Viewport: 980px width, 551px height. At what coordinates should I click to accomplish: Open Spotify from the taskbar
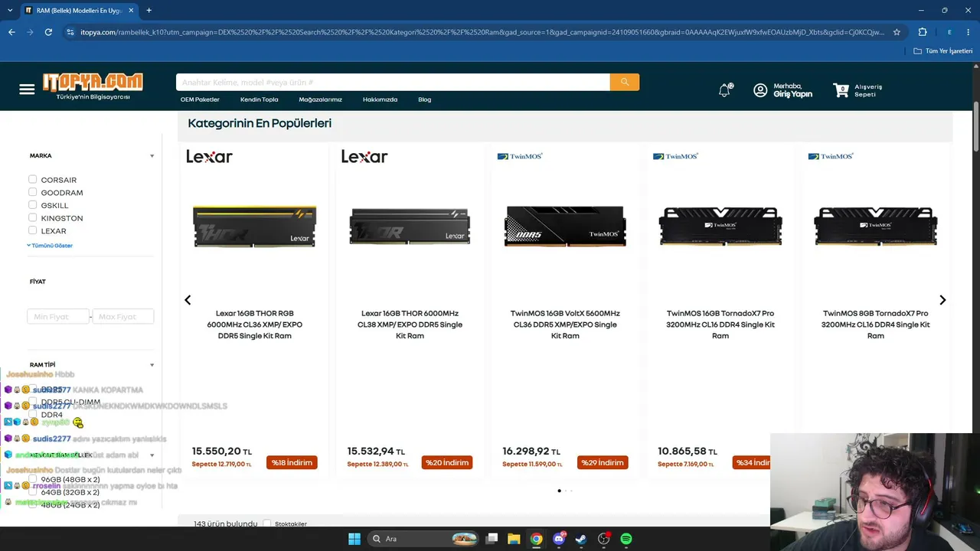point(626,539)
